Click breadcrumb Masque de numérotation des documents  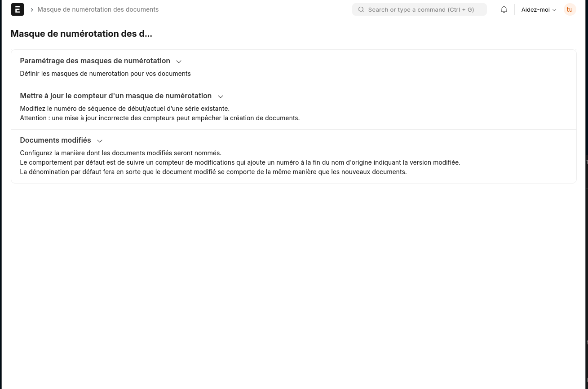tap(98, 9)
